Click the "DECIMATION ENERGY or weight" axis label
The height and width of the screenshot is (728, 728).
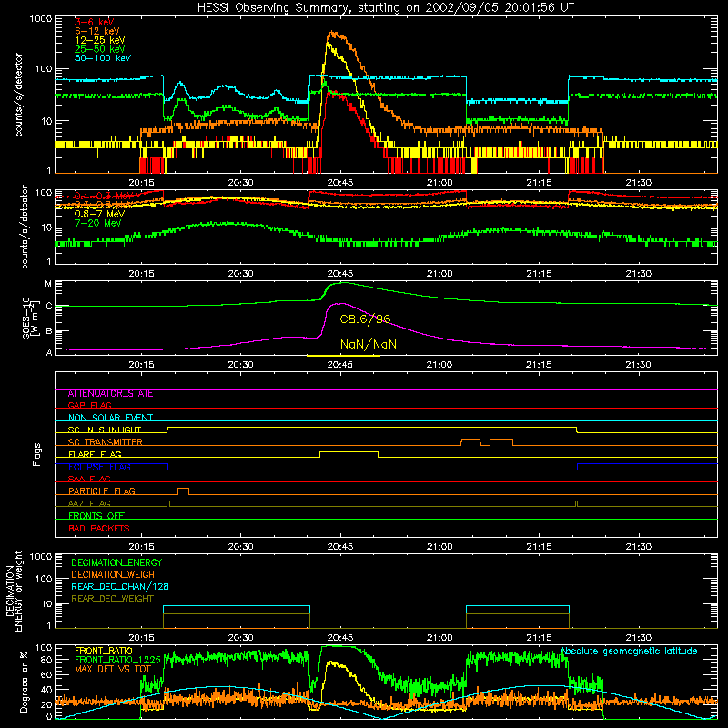(x=14, y=591)
